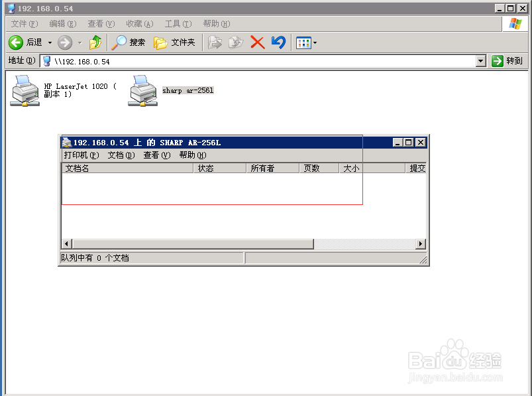
Task: Open Explorer's 查看(V) menu
Action: click(101, 24)
